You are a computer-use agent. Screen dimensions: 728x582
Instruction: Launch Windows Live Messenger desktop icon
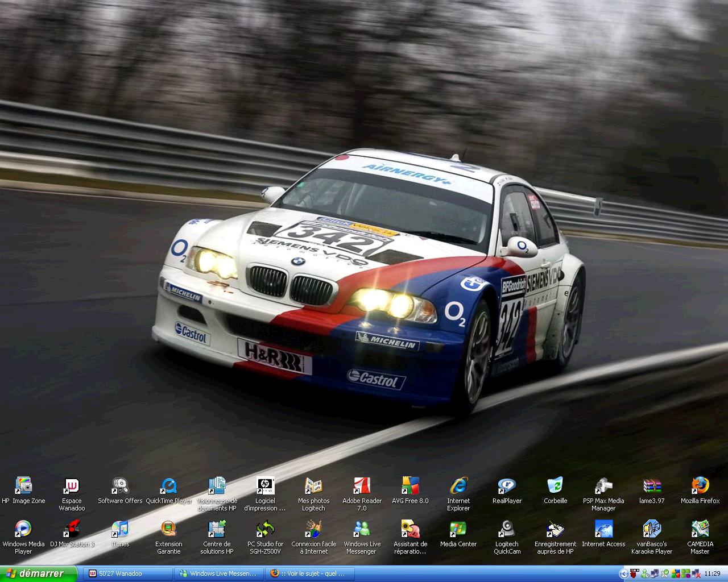(362, 537)
